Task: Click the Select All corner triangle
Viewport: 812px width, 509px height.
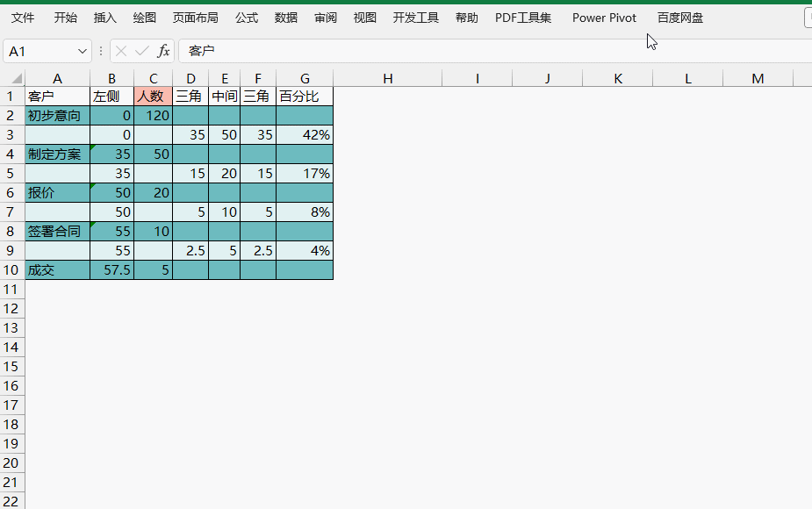Action: [x=17, y=79]
